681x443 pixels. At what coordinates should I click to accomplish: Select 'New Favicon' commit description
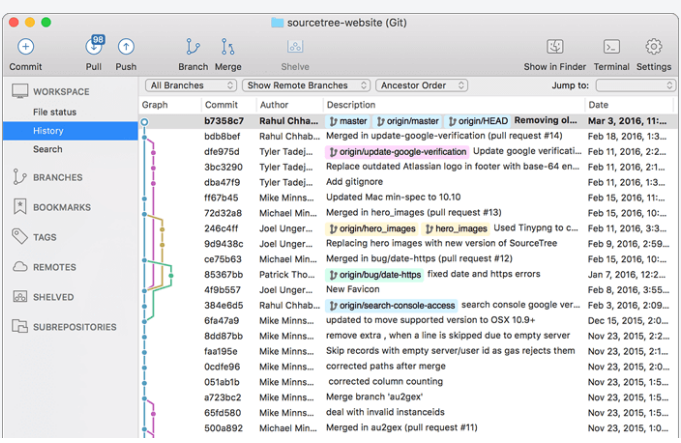tap(353, 289)
